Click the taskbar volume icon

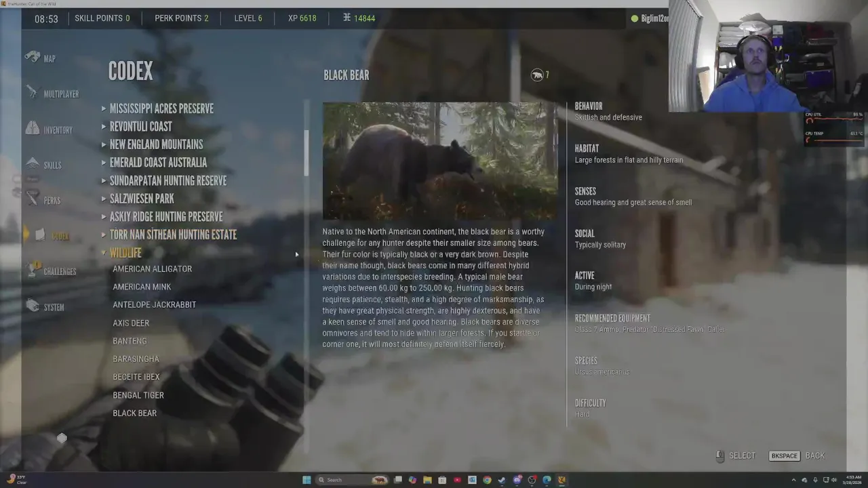[834, 480]
